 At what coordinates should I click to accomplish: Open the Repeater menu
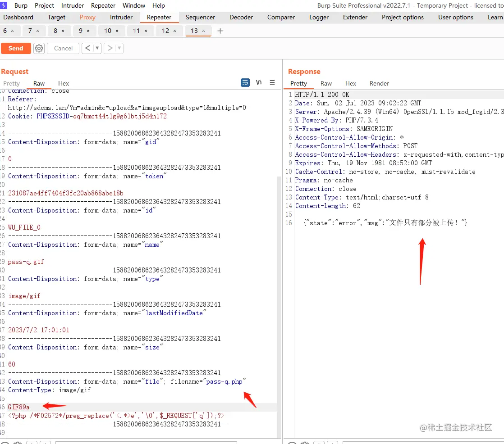[x=103, y=5]
